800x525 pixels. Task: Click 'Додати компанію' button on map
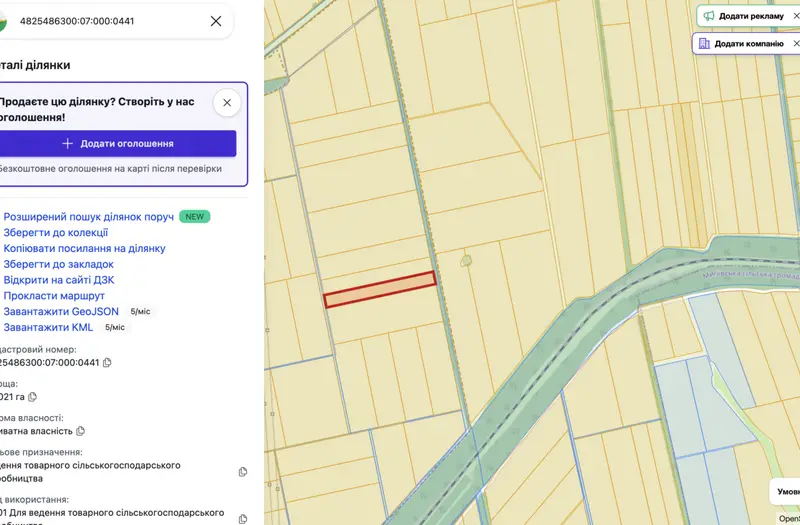[745, 43]
